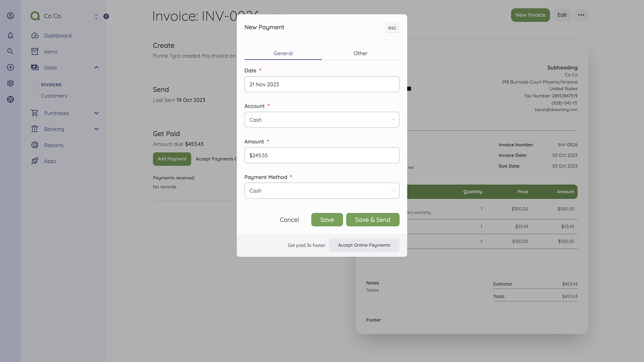Open the company switcher chevrons next to Co Co
Viewport: 644px width, 362px height.
pyautogui.click(x=96, y=16)
